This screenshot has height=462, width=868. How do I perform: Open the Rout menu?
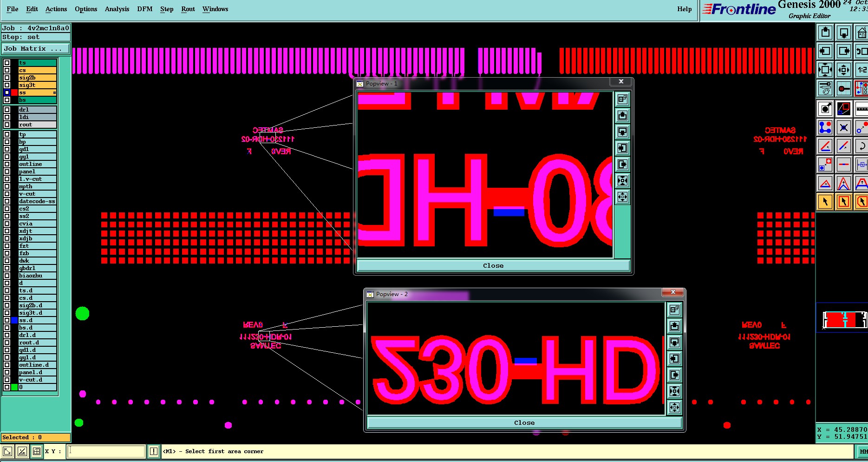pyautogui.click(x=188, y=9)
